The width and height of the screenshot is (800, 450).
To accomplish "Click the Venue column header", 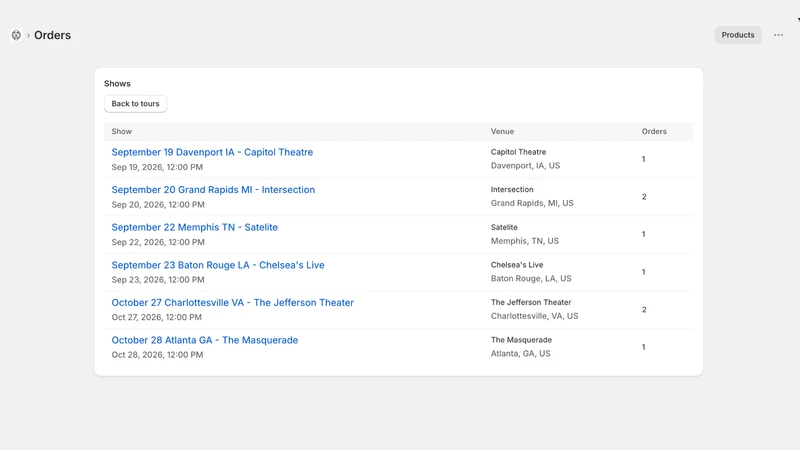I will coord(502,131).
